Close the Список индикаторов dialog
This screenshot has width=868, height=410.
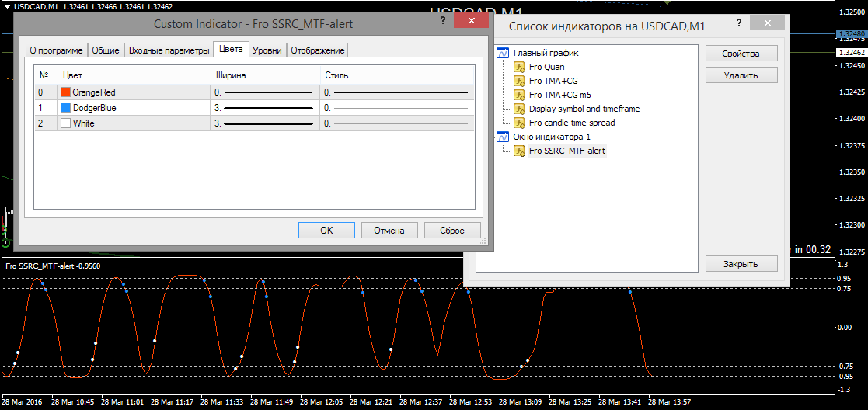click(767, 23)
